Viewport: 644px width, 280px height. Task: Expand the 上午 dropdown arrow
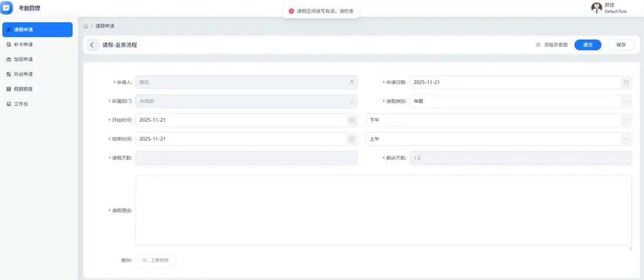point(626,139)
